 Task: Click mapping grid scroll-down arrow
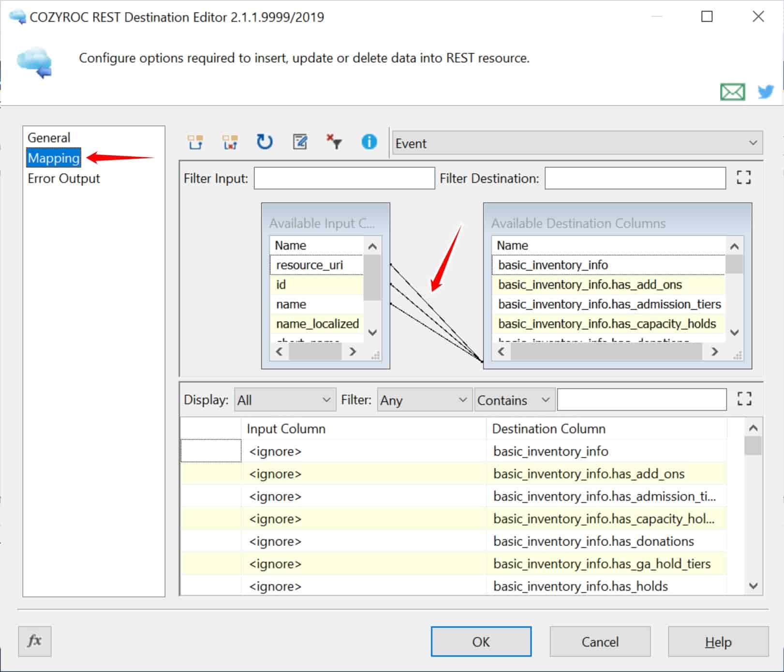pos(753,585)
